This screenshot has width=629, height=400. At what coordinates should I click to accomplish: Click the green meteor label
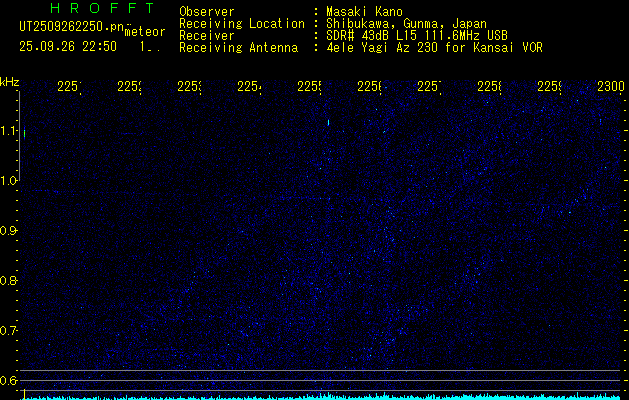[x=145, y=32]
